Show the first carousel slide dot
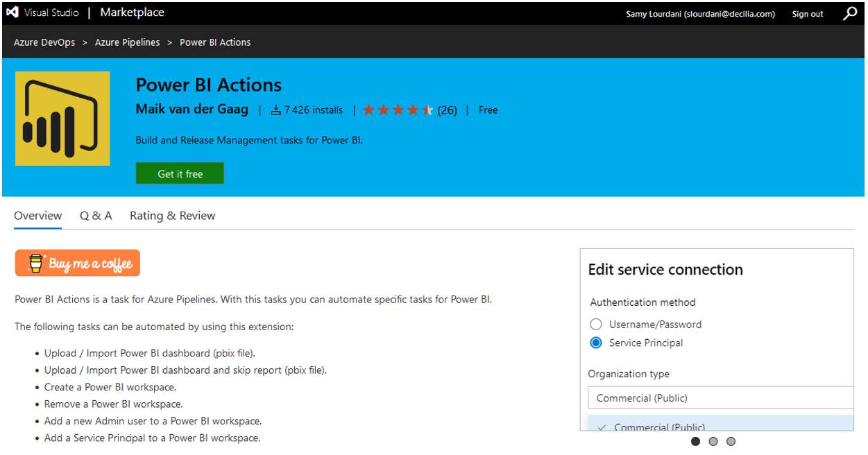Viewport: 868px width, 455px height. pos(695,441)
